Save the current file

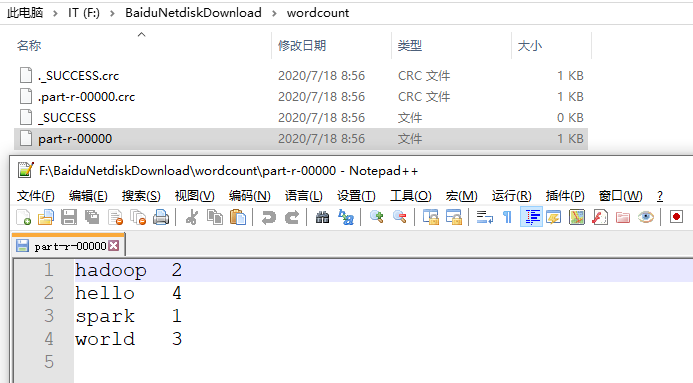[69, 217]
